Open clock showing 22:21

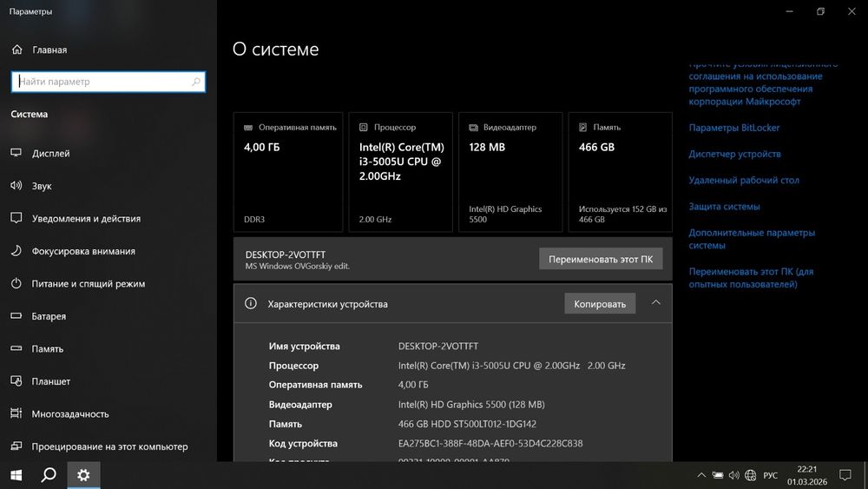pyautogui.click(x=807, y=475)
